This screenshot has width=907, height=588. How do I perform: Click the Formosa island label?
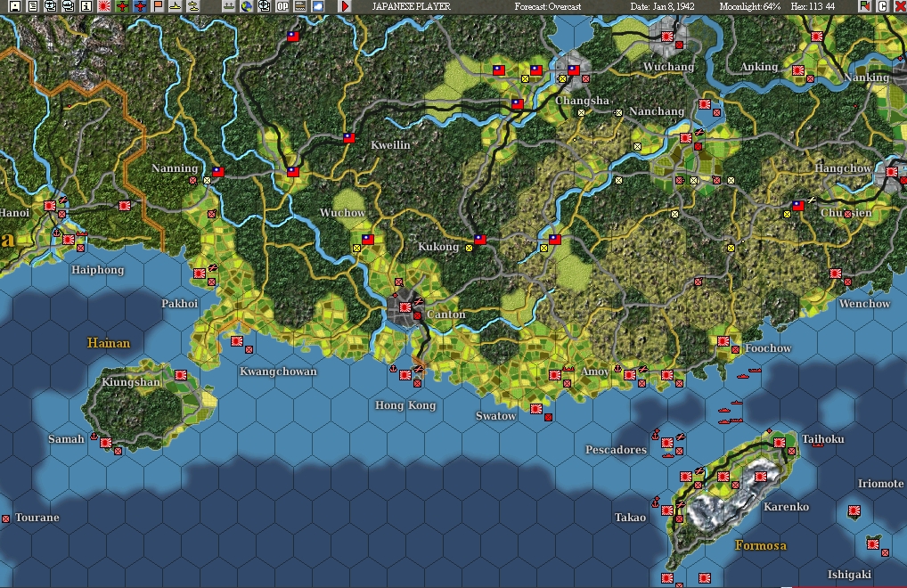click(760, 545)
